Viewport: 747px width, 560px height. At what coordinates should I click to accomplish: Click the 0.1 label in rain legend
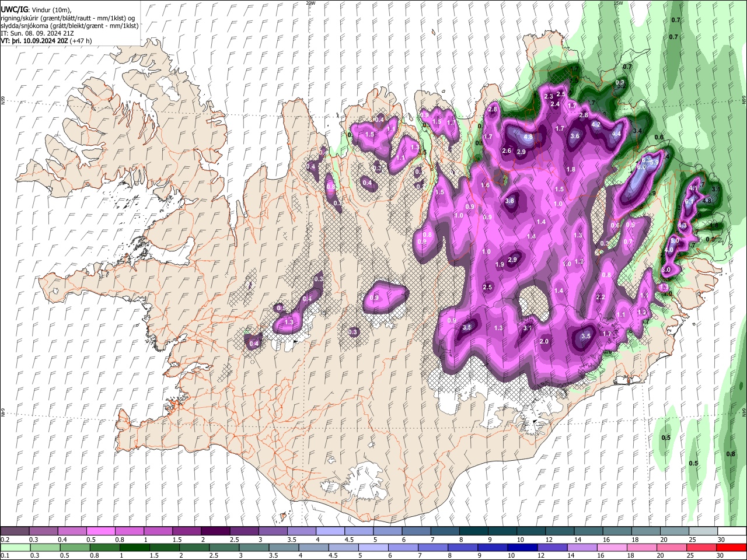(5, 556)
